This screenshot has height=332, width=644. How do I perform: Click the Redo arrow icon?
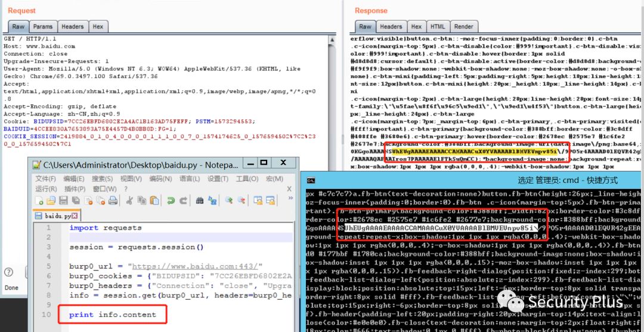point(183,200)
